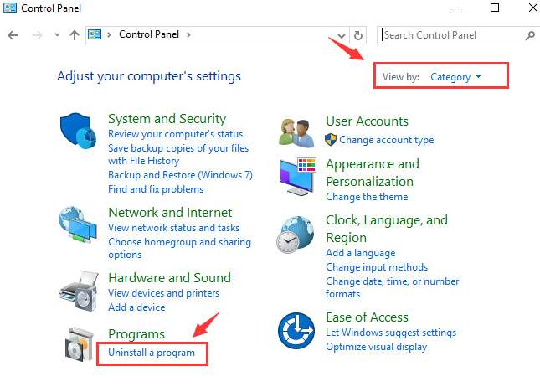Screen dimensions: 540x392
Task: Open the Clock, Language, and Region icon
Action: coord(296,235)
